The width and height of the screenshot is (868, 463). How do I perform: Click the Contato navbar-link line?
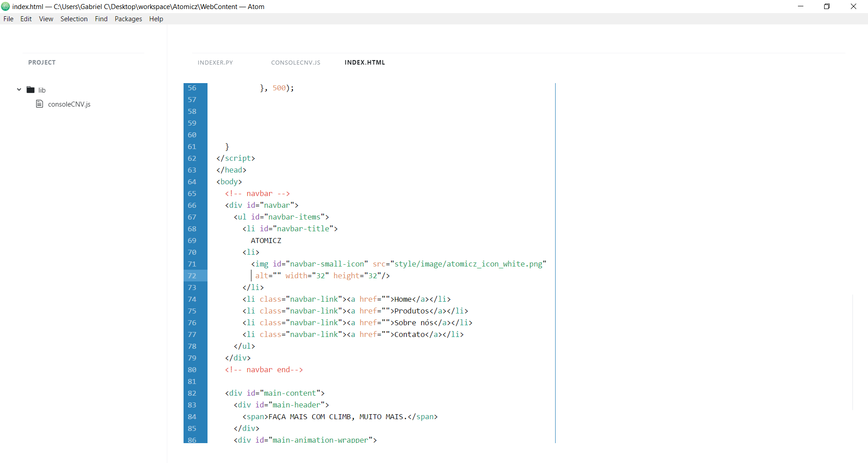[353, 335]
